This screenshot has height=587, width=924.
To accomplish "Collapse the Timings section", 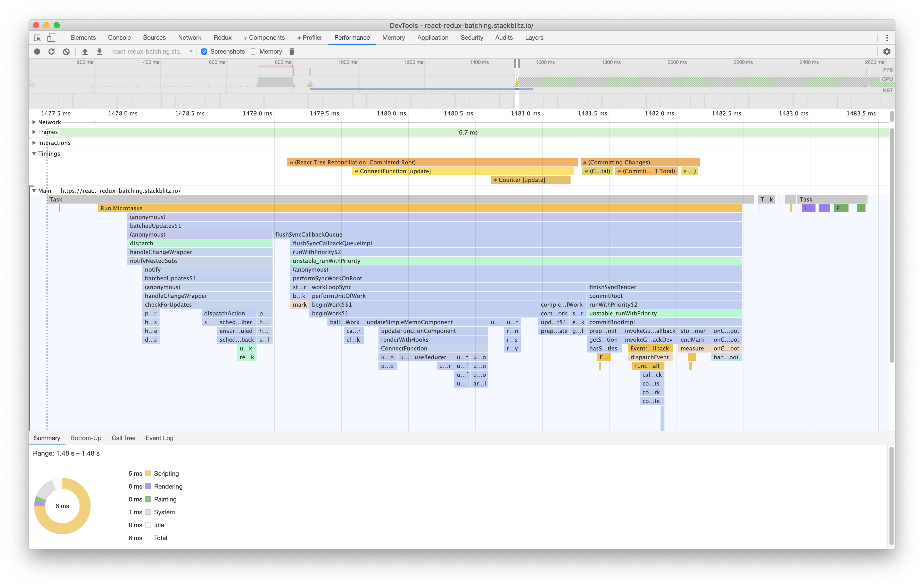I will [x=34, y=153].
